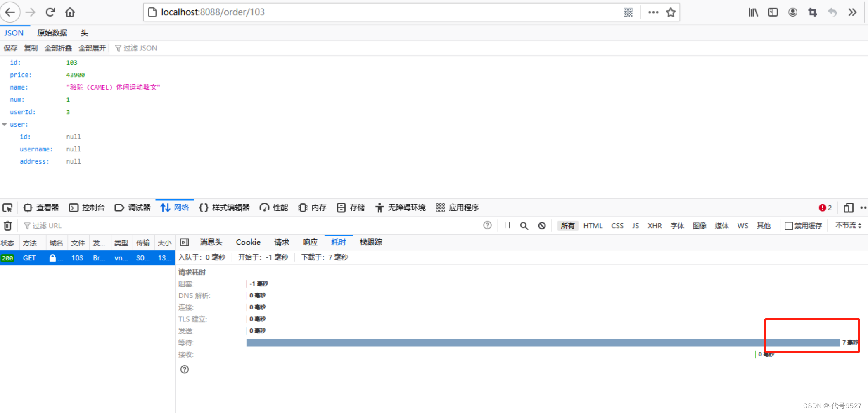
Task: Click the browser forward arrow
Action: pyautogui.click(x=30, y=12)
